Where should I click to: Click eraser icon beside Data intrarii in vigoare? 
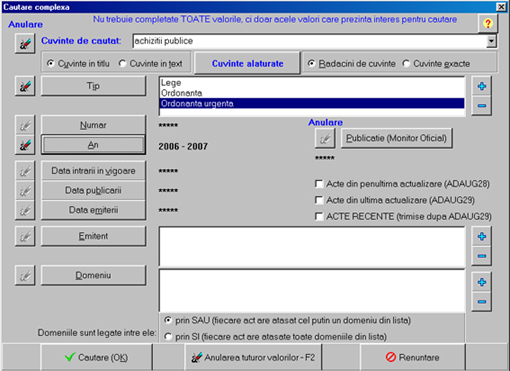(25, 171)
